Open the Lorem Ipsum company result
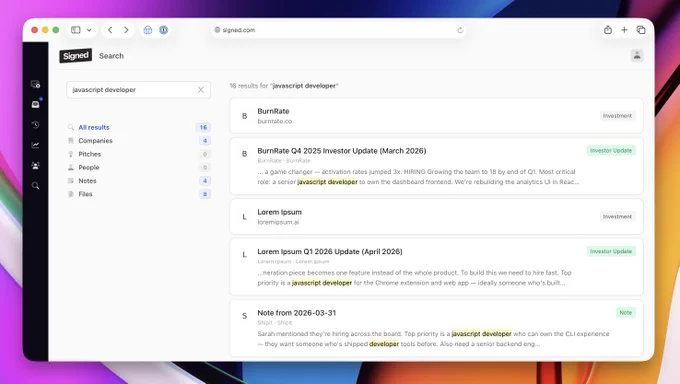 tap(436, 217)
